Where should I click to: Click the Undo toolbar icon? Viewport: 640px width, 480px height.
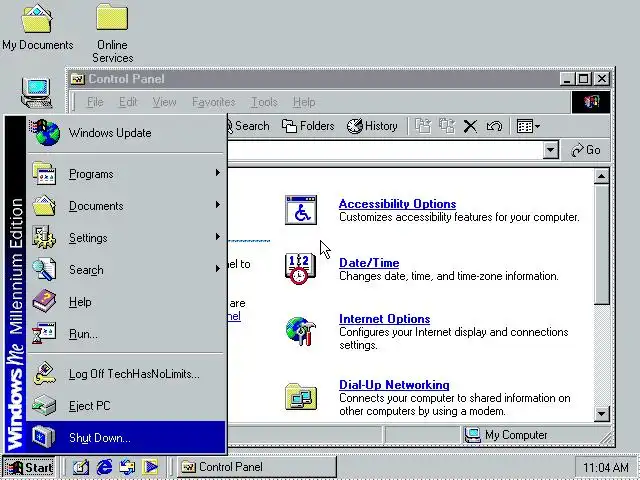(494, 126)
